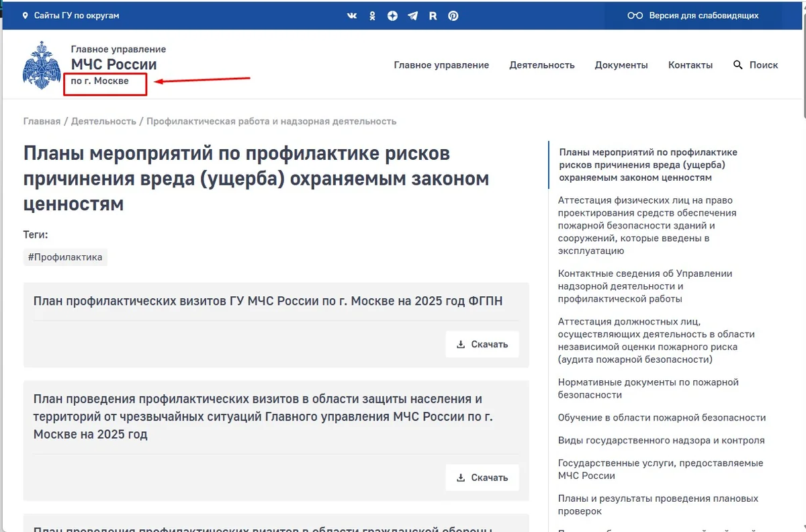The height and width of the screenshot is (532, 806).
Task: Open Планы и результаты плановых проверок
Action: tap(658, 505)
